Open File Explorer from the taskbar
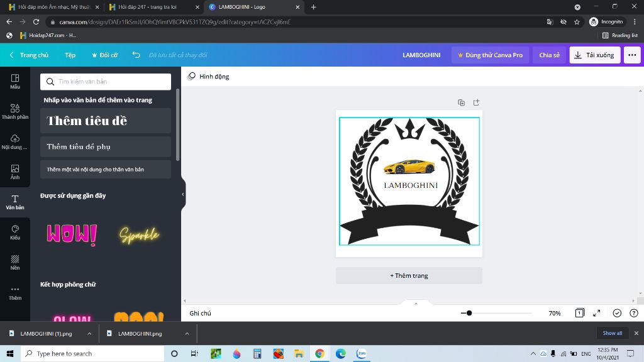The width and height of the screenshot is (644, 362). coord(299,353)
